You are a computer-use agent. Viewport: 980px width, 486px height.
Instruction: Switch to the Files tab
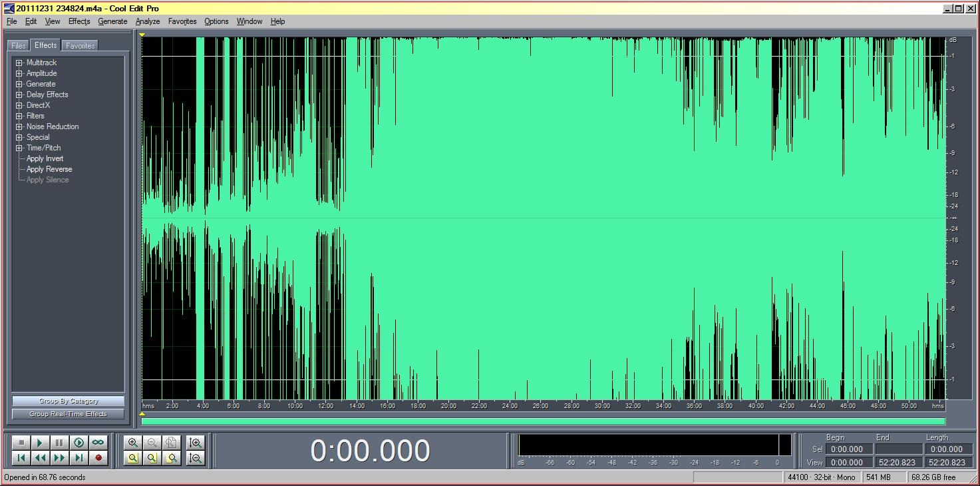tap(19, 45)
